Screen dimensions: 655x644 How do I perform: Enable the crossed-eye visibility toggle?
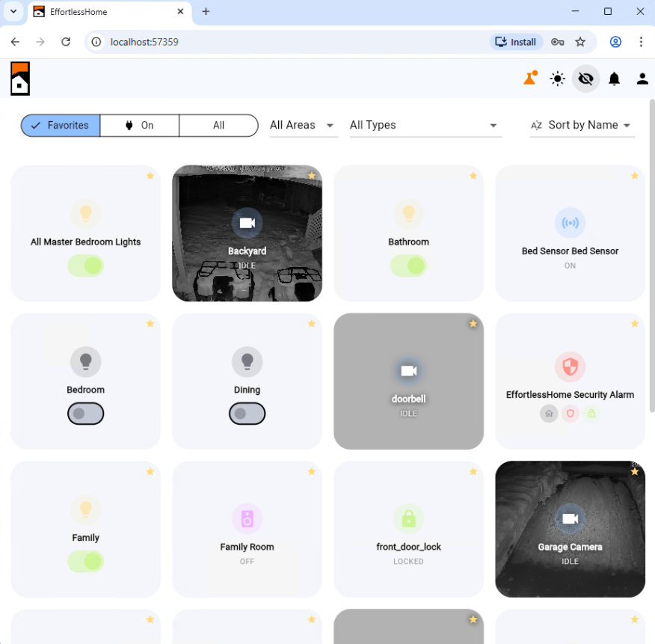pyautogui.click(x=585, y=79)
